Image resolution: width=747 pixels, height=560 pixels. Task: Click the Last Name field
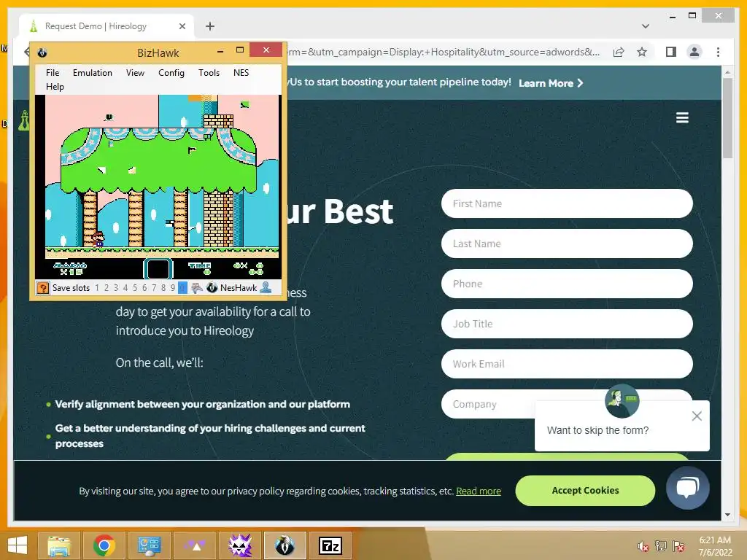coord(567,244)
